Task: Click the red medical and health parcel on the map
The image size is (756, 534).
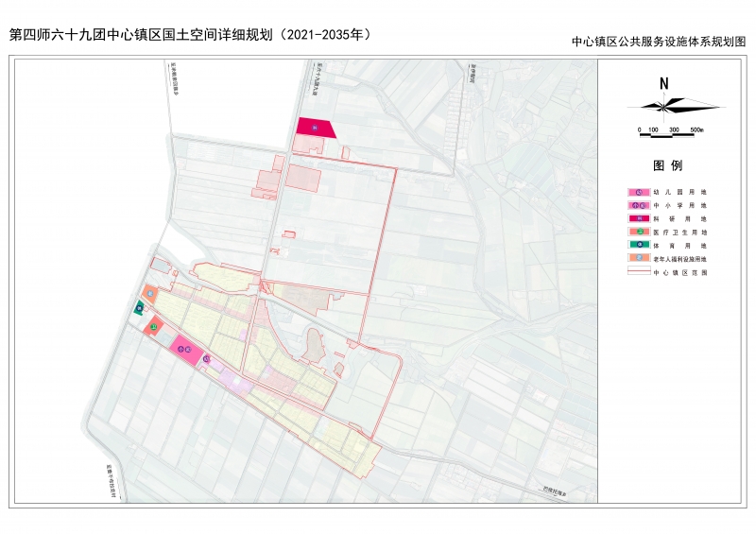Action: coord(154,327)
